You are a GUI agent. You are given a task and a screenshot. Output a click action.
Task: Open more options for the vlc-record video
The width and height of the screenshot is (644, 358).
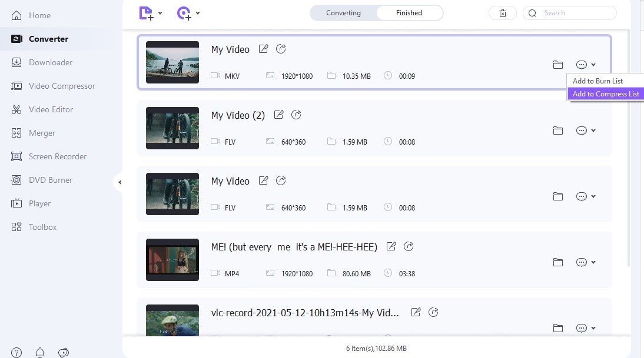pyautogui.click(x=586, y=328)
